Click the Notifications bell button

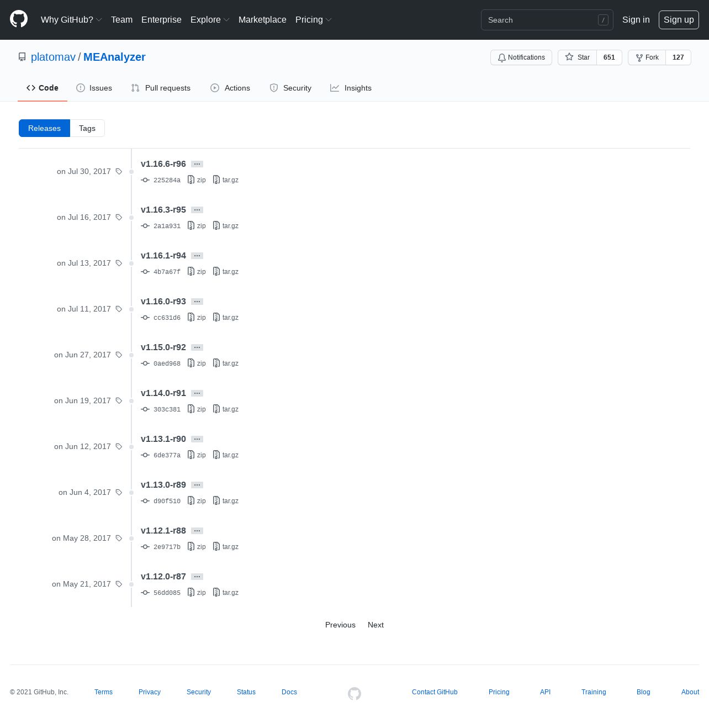tap(521, 57)
